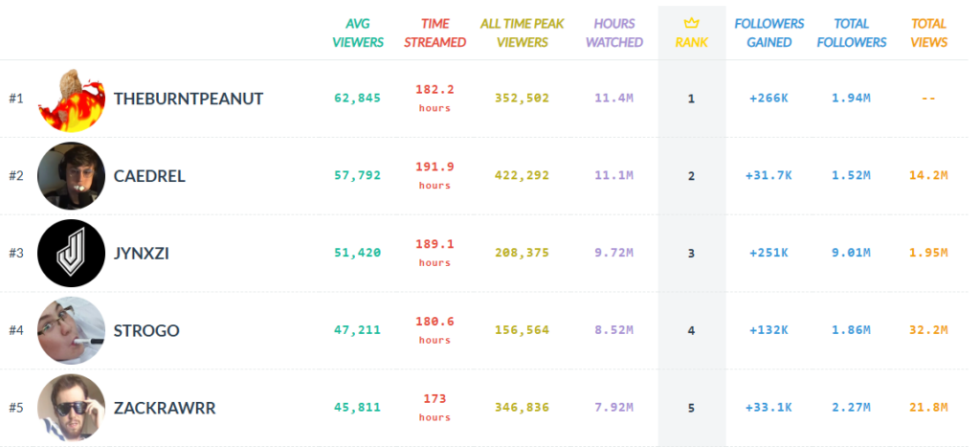Open TheBurntPeanut's avatar image

tap(71, 100)
